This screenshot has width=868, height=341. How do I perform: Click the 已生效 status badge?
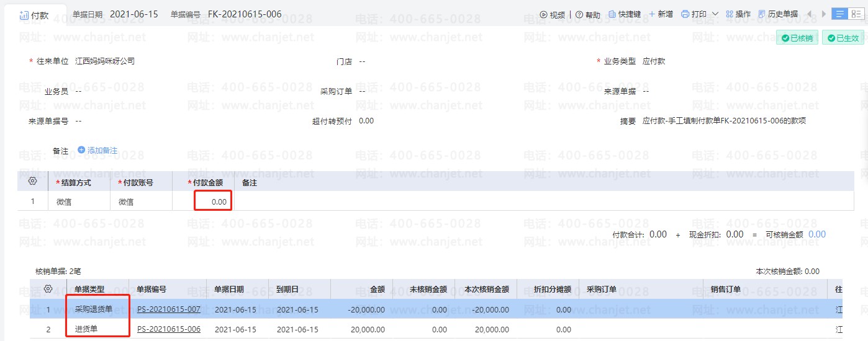843,38
